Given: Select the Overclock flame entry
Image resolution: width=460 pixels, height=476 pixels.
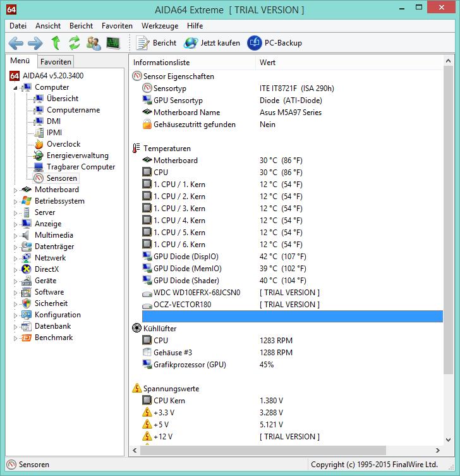Looking at the screenshot, I should (57, 144).
